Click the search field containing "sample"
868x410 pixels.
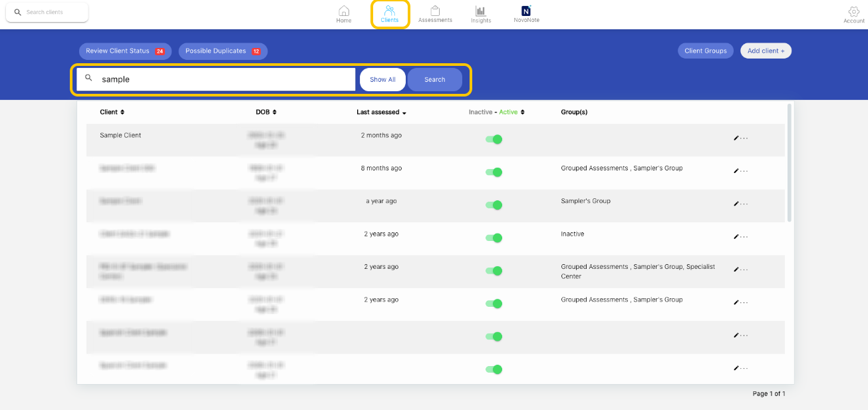216,79
